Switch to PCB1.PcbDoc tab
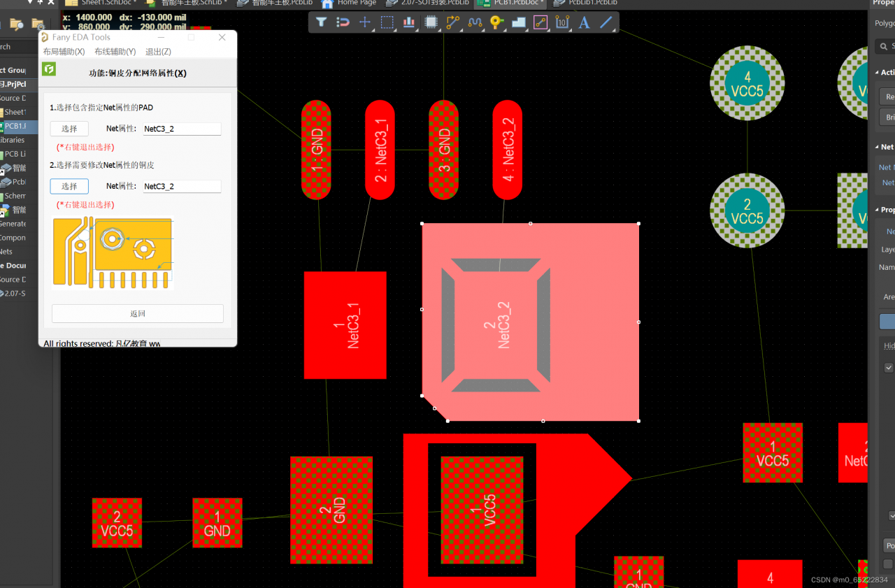Image resolution: width=895 pixels, height=588 pixels. 510,3
